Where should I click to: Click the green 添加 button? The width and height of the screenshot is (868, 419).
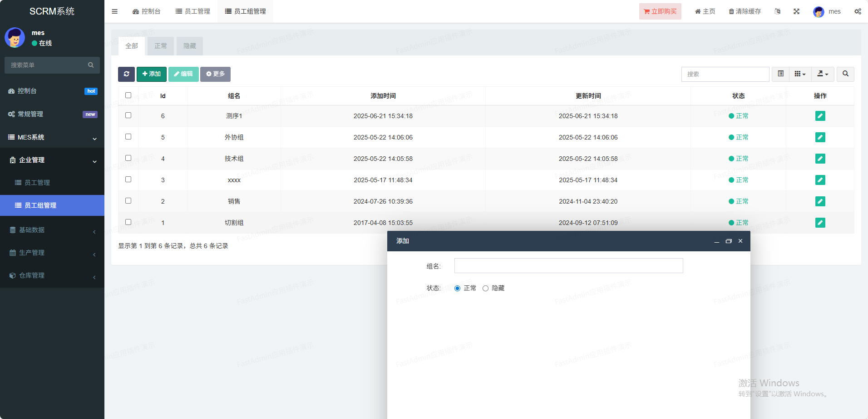point(152,74)
